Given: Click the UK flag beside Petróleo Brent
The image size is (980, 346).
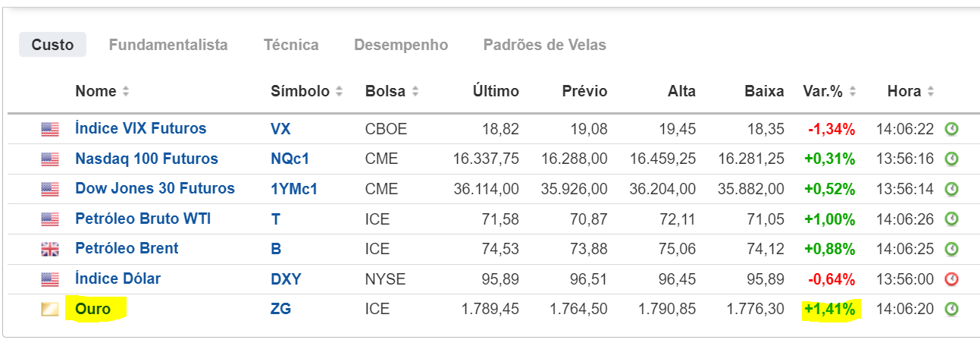Looking at the screenshot, I should 50,249.
